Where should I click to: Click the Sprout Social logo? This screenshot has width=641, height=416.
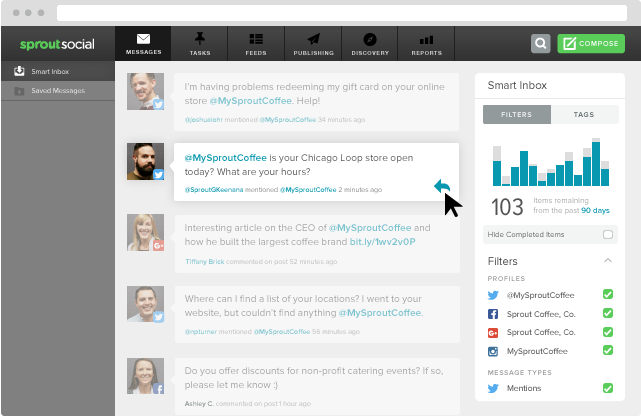[57, 44]
